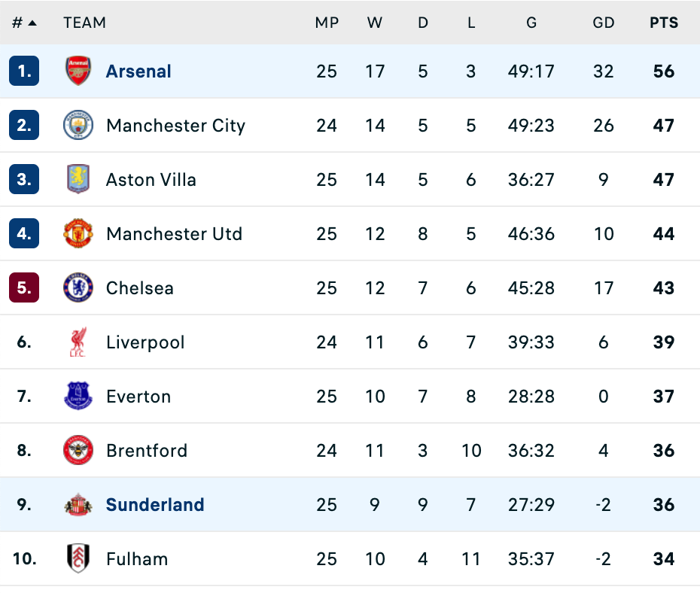The height and width of the screenshot is (593, 700).
Task: Open the Manchester City team name
Action: (x=175, y=126)
